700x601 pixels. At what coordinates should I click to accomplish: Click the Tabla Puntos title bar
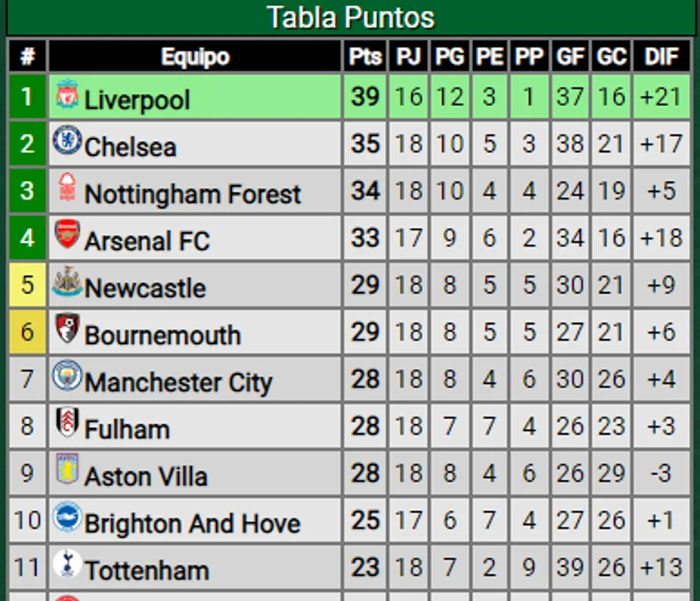coord(350,18)
